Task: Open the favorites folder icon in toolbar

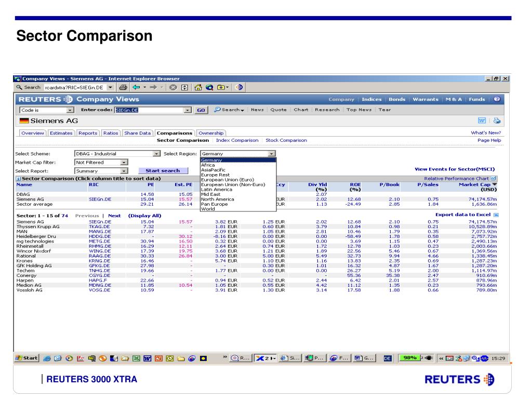Action: point(221,87)
